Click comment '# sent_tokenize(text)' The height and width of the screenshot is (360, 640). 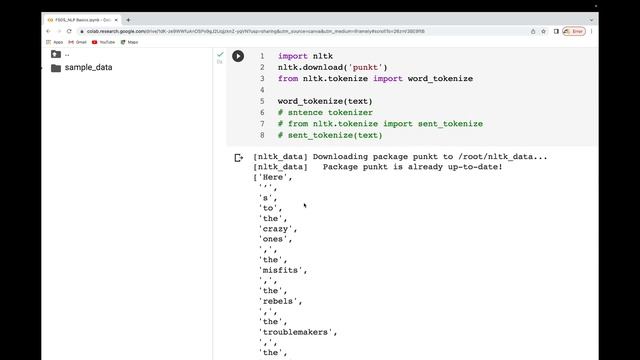click(330, 135)
